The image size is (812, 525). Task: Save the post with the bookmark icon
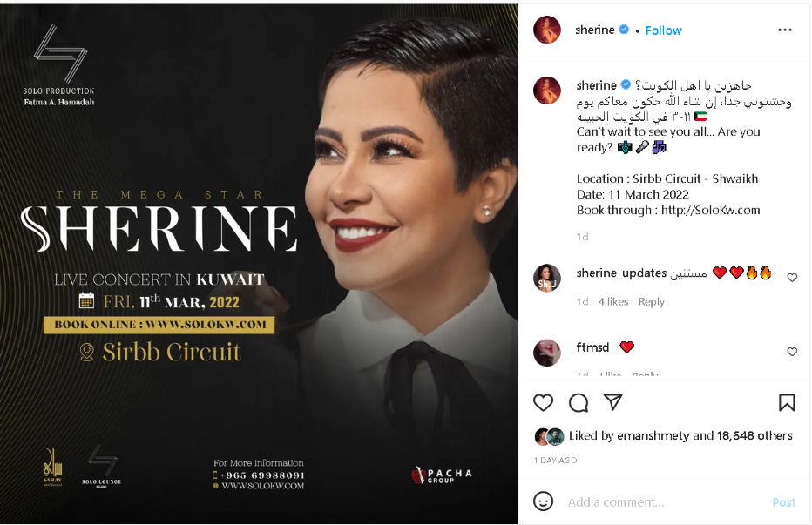(x=786, y=402)
